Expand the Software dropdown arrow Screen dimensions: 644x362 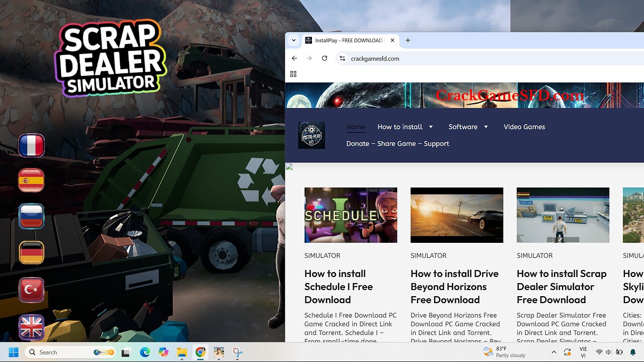tap(486, 127)
